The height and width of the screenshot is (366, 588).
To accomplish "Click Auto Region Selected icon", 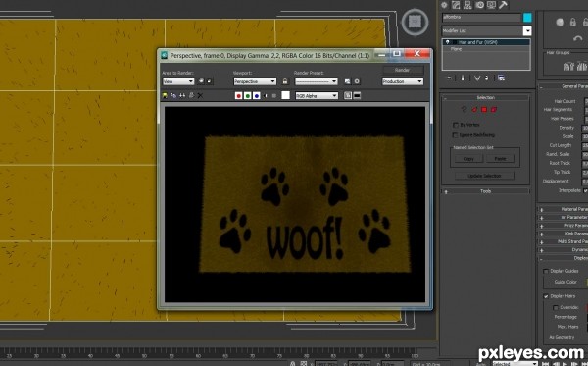I will pyautogui.click(x=210, y=81).
